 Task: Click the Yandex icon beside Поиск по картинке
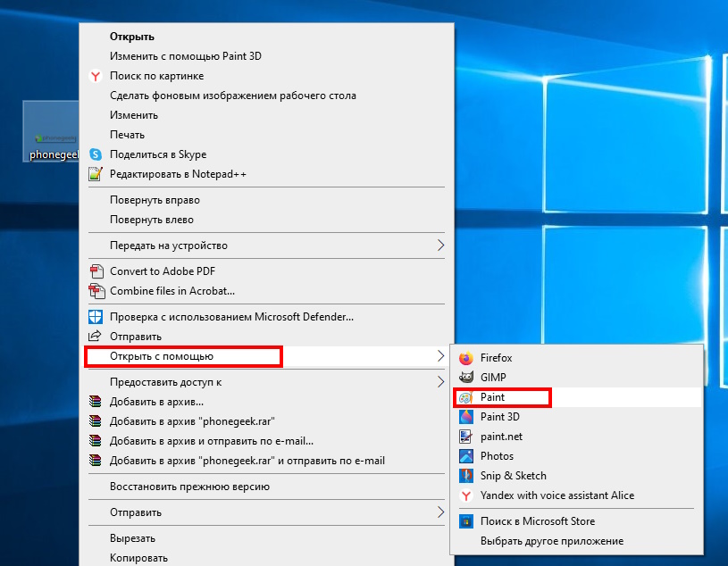click(96, 76)
